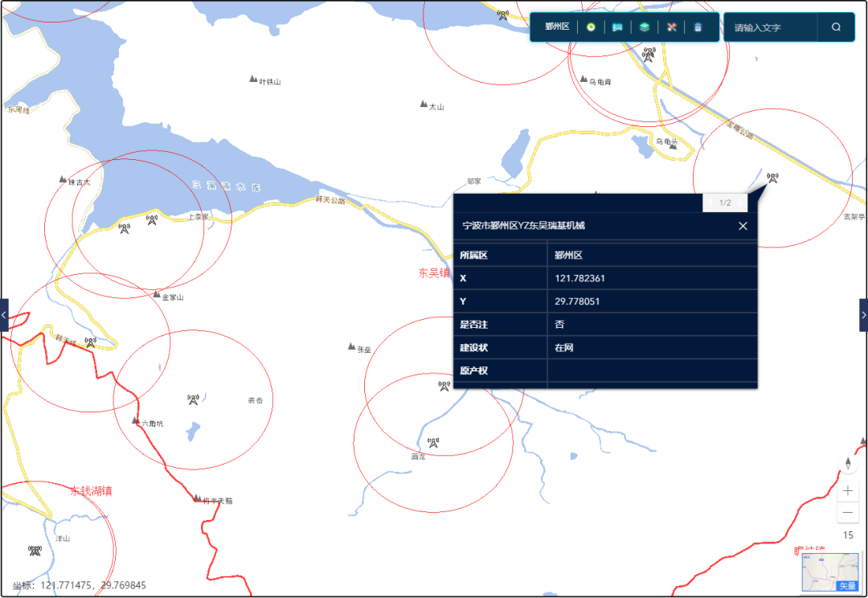Focus the 请输入文字 search field
The image size is (868, 598).
tap(771, 27)
